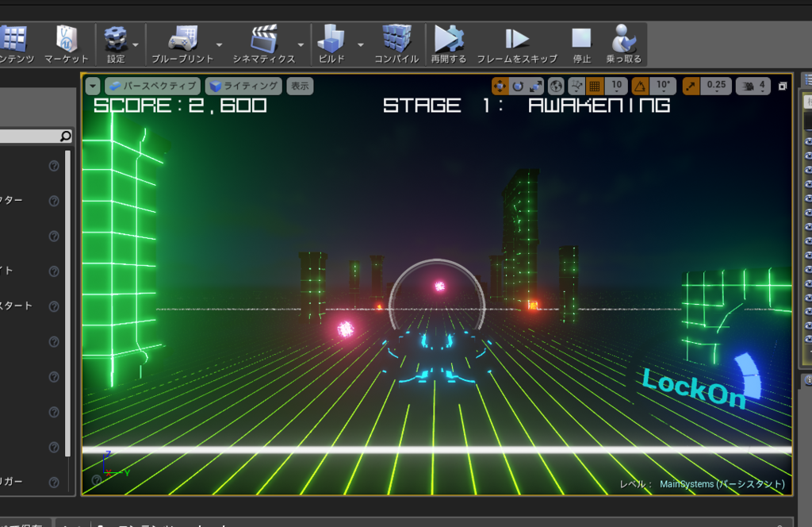Viewport: 812px width, 527px height.
Task: Open the scale snap 0.25 dropdown
Action: pyautogui.click(x=716, y=86)
